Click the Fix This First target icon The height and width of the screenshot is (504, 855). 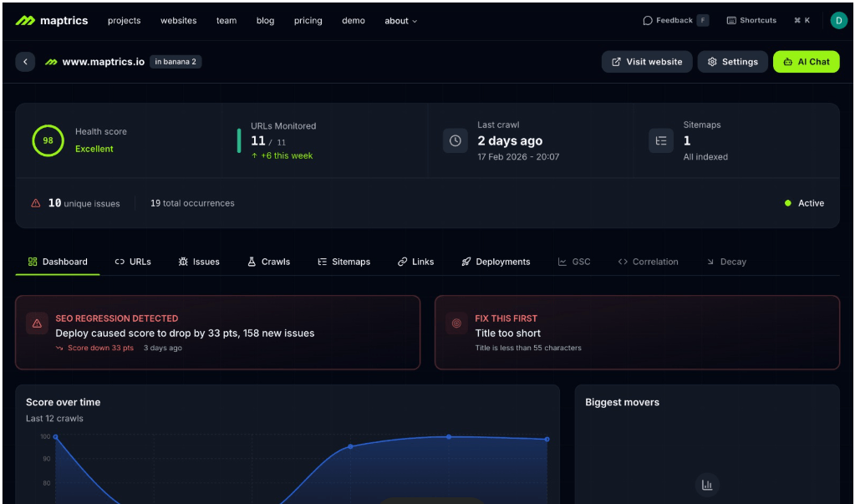coord(456,323)
